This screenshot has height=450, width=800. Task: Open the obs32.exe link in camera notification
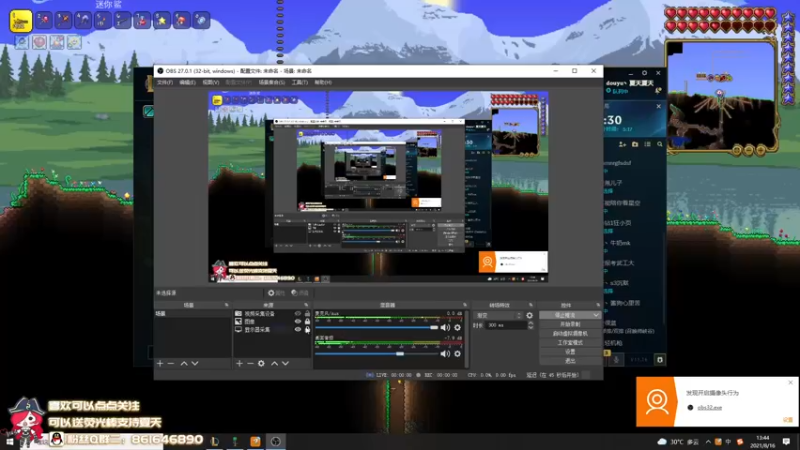click(710, 408)
